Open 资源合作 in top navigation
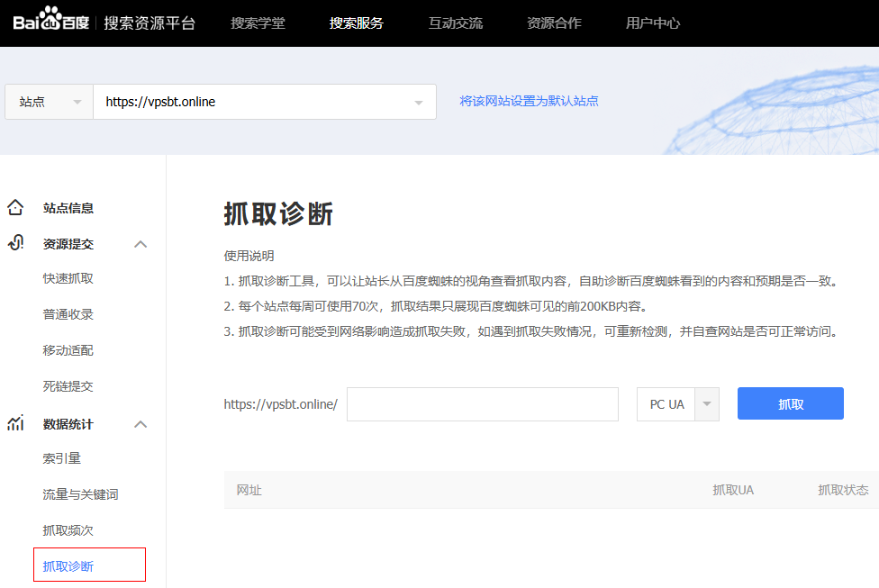 pyautogui.click(x=554, y=23)
